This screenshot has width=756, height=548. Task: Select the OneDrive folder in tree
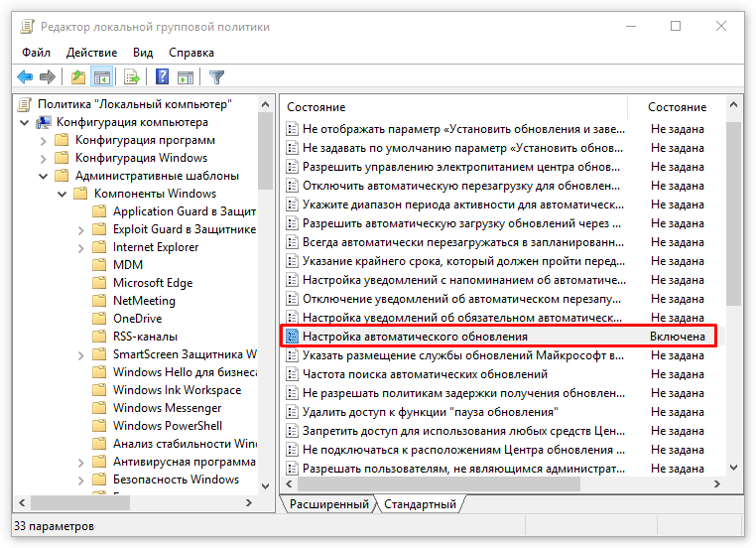(137, 319)
